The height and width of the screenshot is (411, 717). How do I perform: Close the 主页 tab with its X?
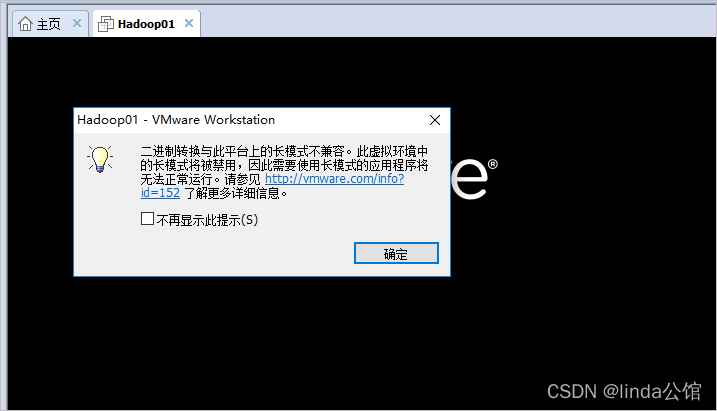pyautogui.click(x=77, y=23)
